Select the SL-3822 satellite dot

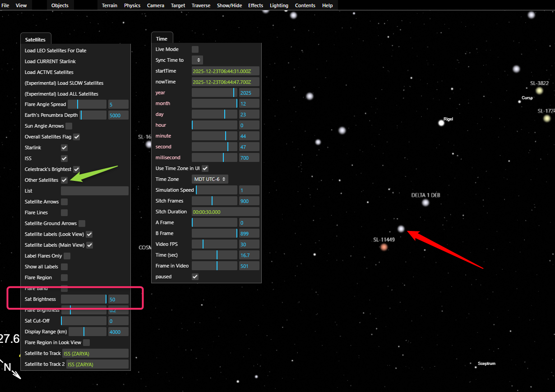[539, 91]
